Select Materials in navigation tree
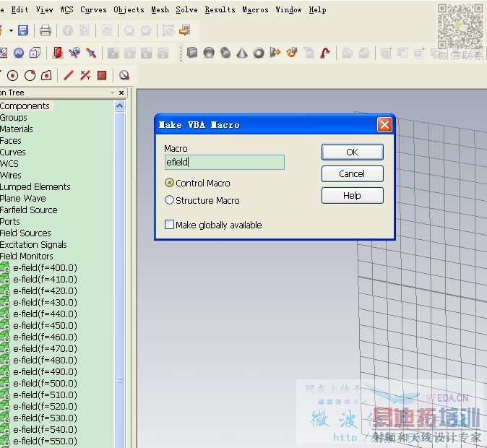The height and width of the screenshot is (448, 487). [x=17, y=129]
